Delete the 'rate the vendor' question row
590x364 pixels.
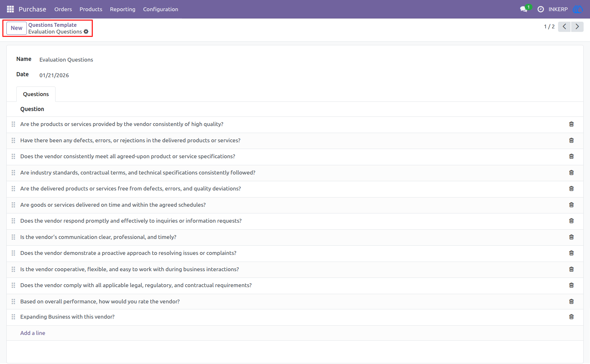pos(571,301)
